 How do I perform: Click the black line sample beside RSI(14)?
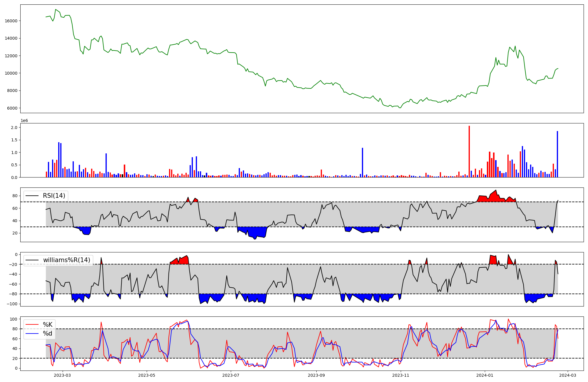tap(32, 196)
